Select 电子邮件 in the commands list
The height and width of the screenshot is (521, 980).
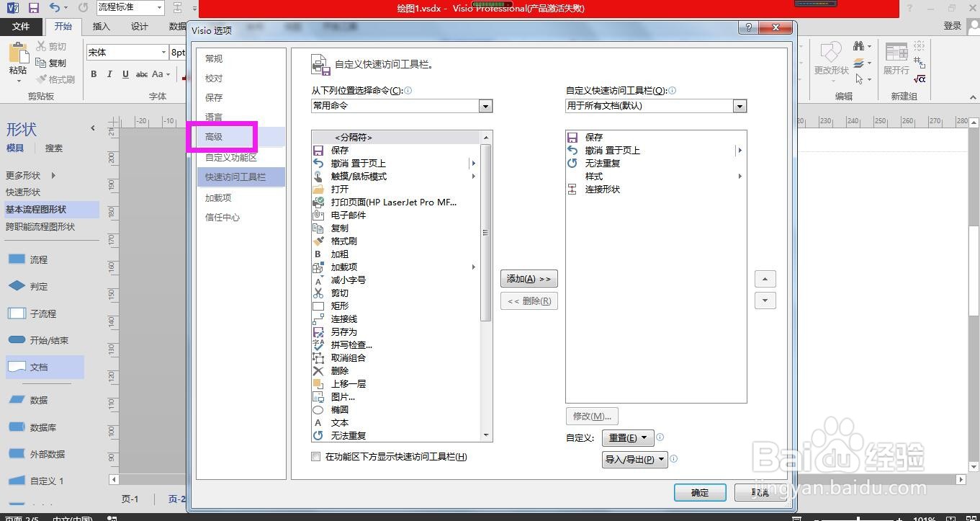click(349, 215)
